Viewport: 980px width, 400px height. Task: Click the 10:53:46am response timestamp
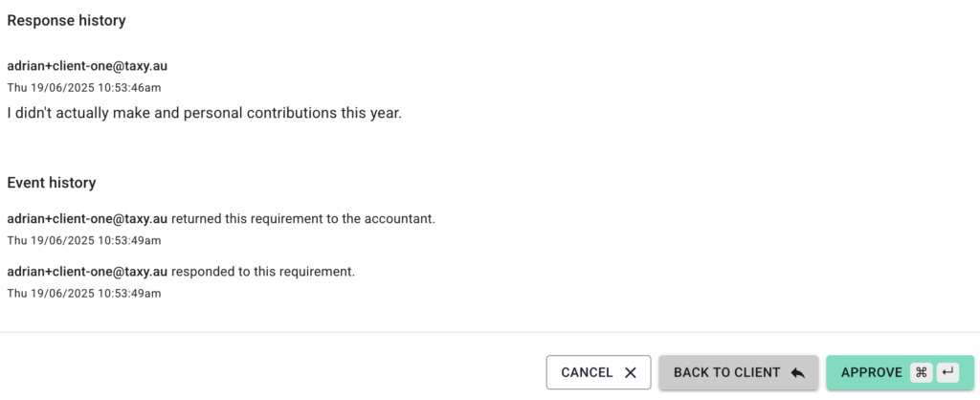[x=83, y=87]
